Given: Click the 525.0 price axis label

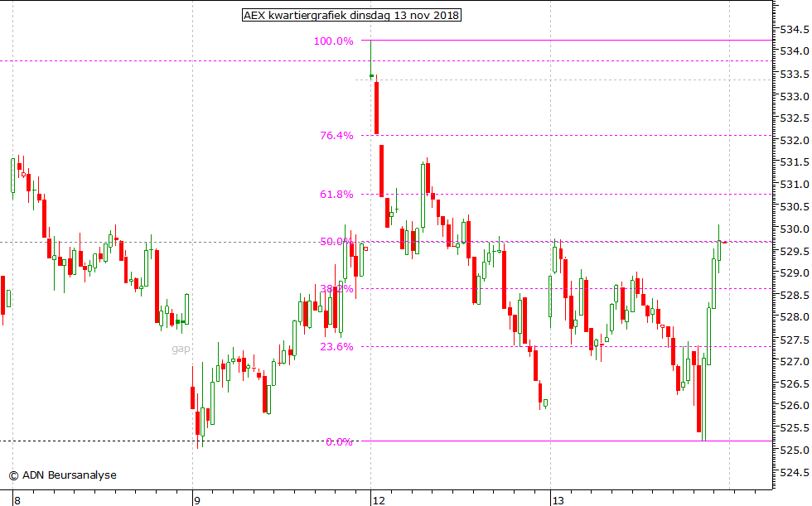Looking at the screenshot, I should tap(795, 451).
